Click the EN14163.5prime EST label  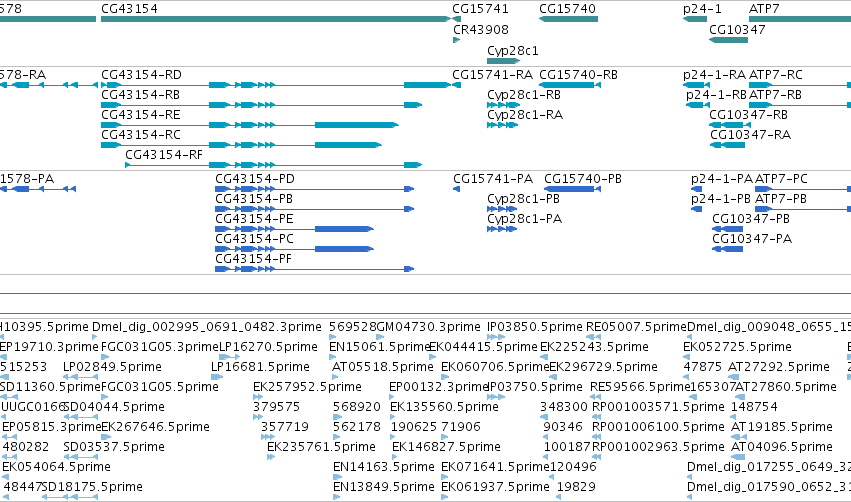point(384,467)
